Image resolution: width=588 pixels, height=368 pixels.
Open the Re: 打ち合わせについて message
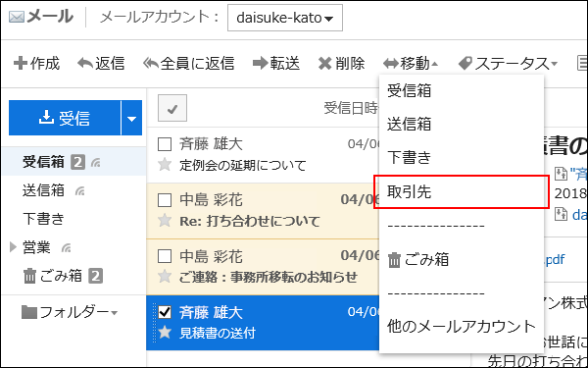(249, 221)
